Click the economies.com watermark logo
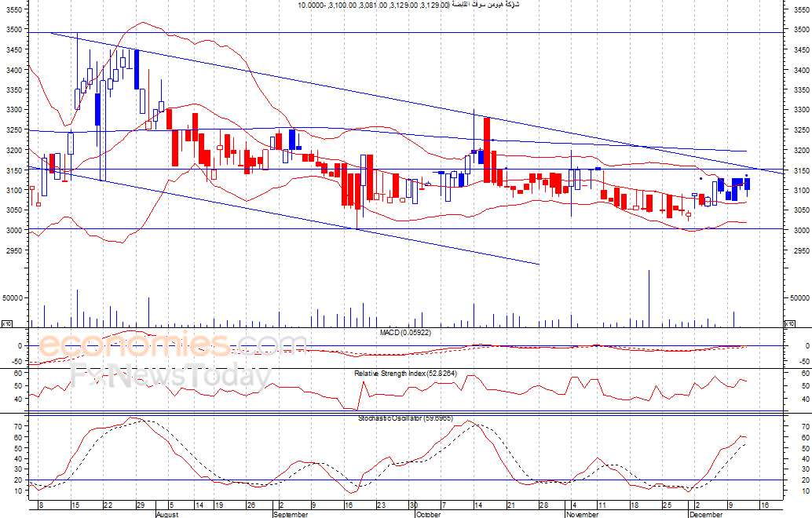The image size is (812, 518). coord(173,345)
